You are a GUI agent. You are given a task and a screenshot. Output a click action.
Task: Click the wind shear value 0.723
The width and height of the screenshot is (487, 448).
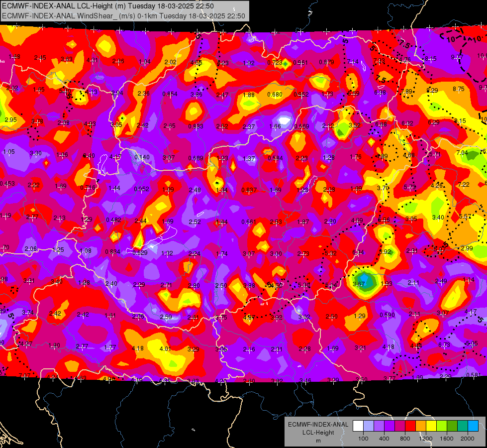(x=275, y=63)
